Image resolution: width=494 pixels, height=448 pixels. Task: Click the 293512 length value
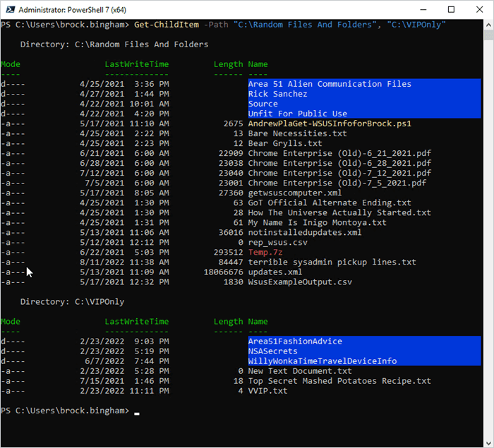pos(228,253)
